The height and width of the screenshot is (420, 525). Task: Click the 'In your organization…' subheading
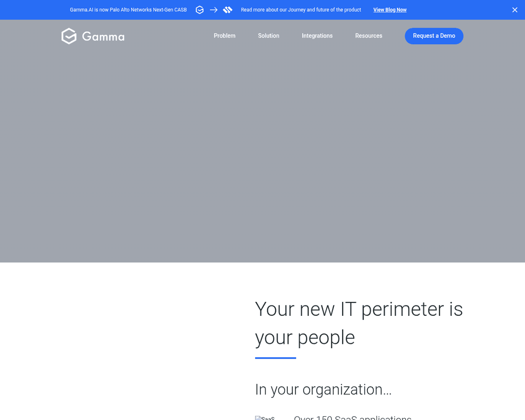pos(323,389)
